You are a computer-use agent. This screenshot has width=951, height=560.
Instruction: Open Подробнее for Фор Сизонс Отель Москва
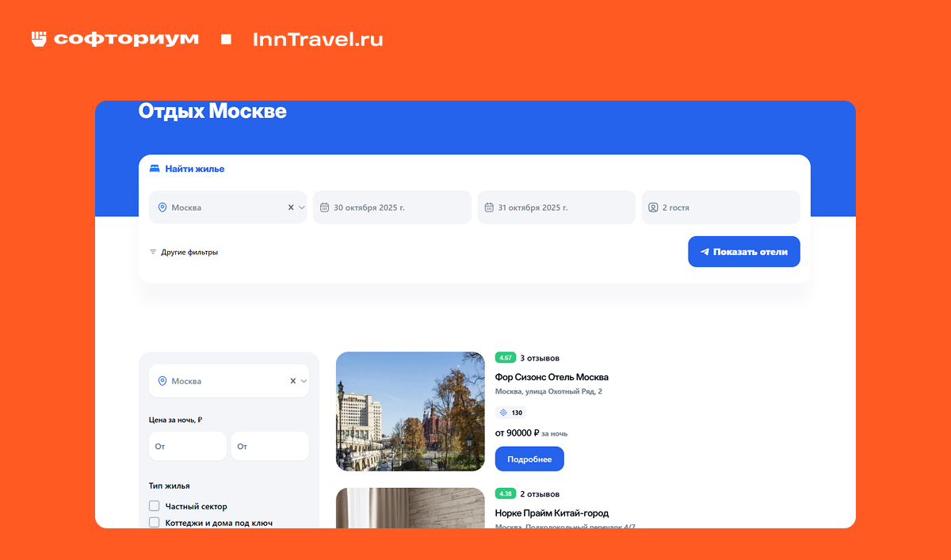point(529,459)
